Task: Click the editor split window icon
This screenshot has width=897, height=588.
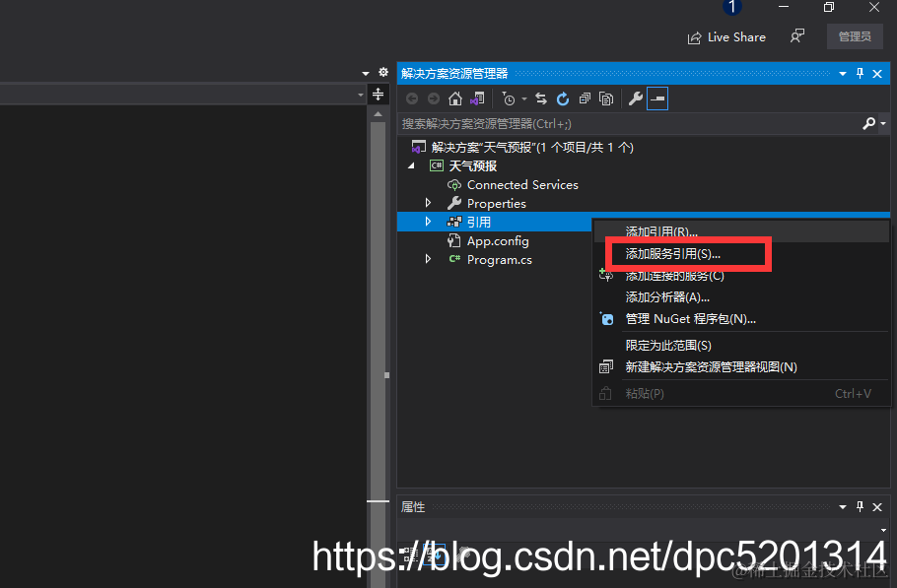Action: 378,95
